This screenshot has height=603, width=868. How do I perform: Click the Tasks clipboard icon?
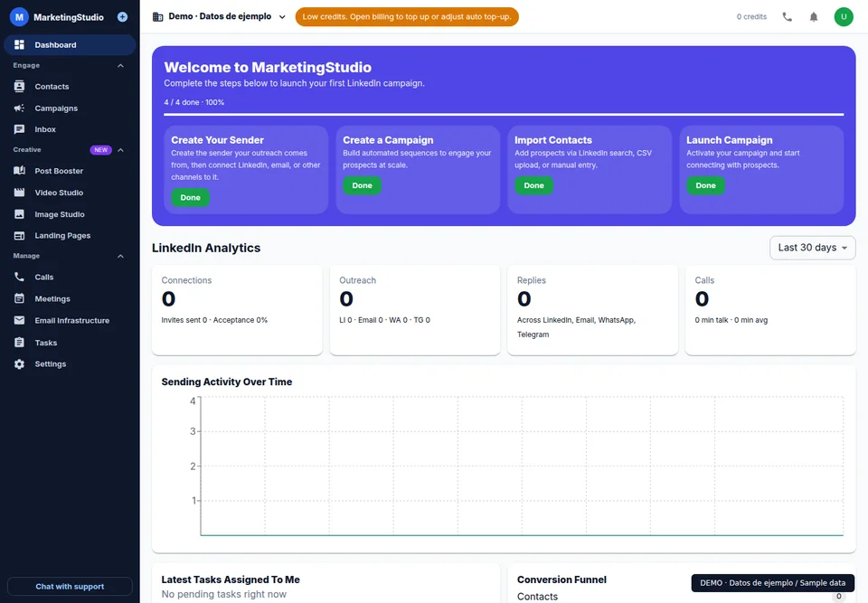19,343
